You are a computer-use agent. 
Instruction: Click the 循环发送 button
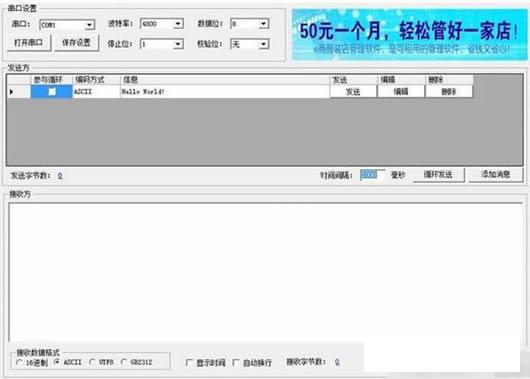(438, 175)
